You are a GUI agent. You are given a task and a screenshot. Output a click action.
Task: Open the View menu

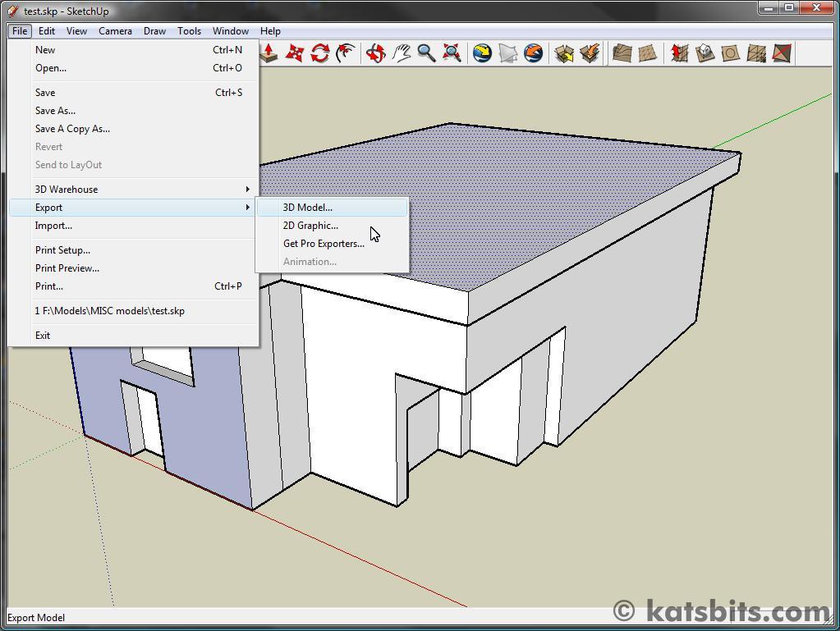point(76,31)
